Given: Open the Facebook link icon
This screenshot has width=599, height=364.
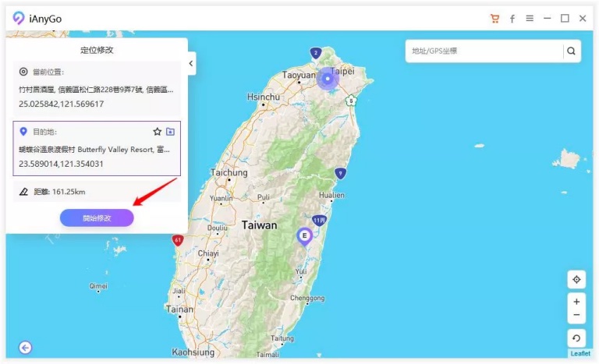Looking at the screenshot, I should [512, 19].
